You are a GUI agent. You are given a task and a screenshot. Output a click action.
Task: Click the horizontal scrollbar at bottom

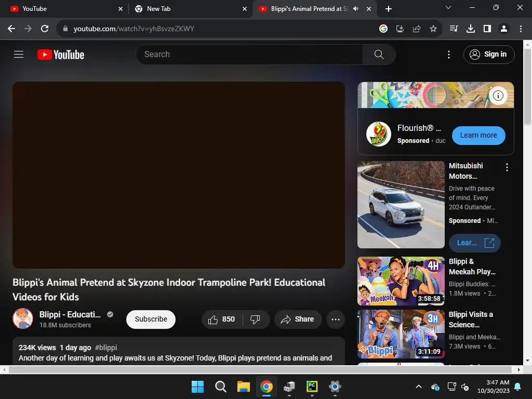coord(260,369)
